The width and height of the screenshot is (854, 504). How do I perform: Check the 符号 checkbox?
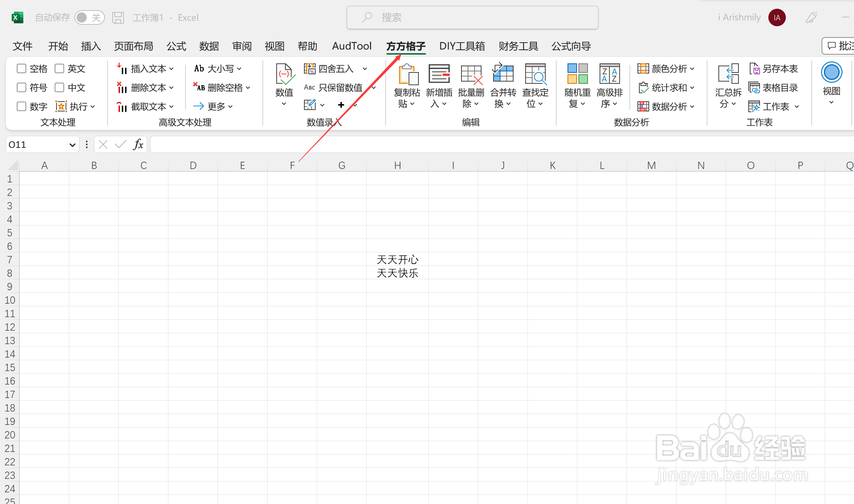click(x=22, y=87)
